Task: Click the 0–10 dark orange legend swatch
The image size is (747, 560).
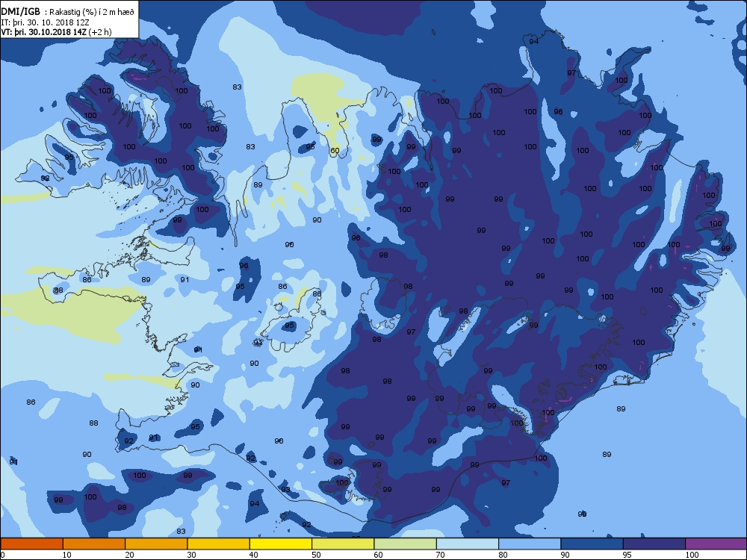Action: 31,544
